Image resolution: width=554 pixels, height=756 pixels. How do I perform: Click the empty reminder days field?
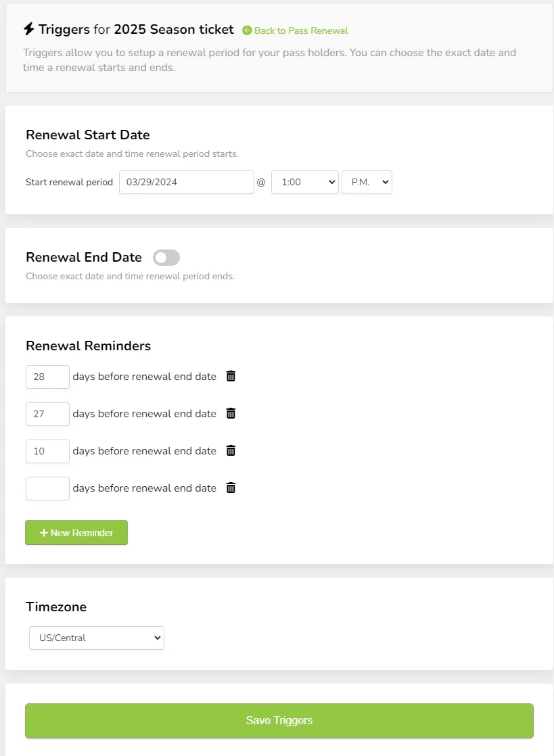(48, 488)
